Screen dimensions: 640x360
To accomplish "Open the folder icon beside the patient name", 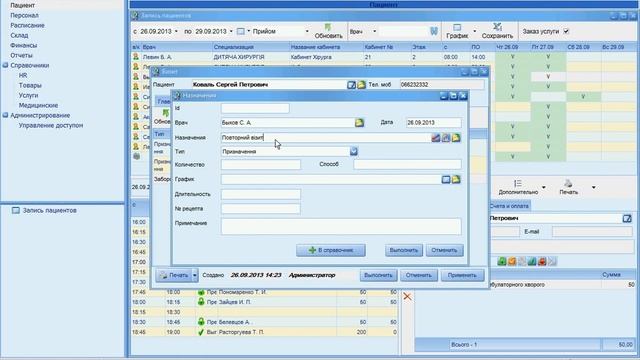I will 361,85.
